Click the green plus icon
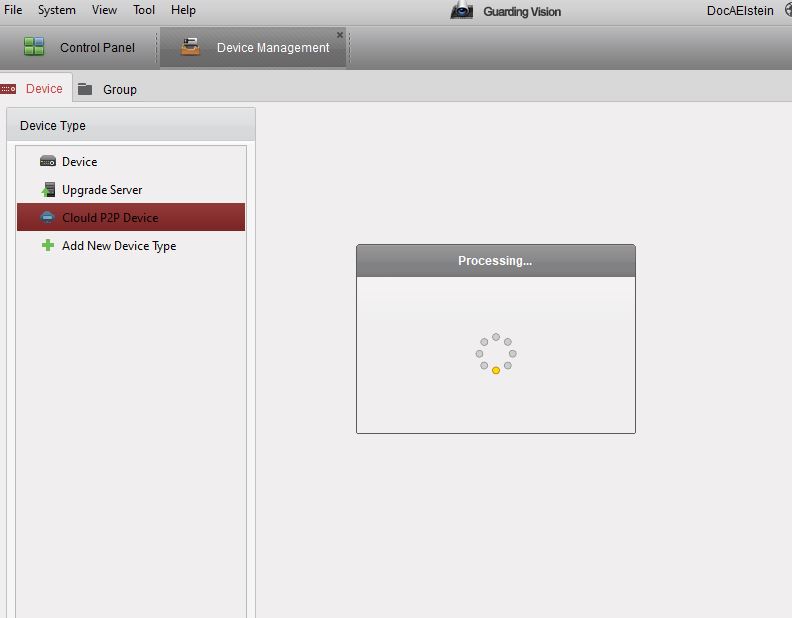This screenshot has width=792, height=618. 48,245
